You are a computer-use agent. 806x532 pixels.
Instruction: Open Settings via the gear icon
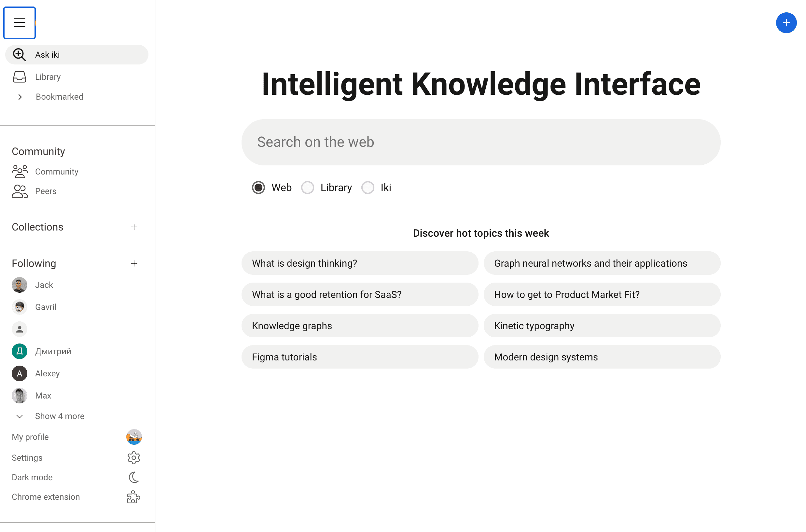134,458
